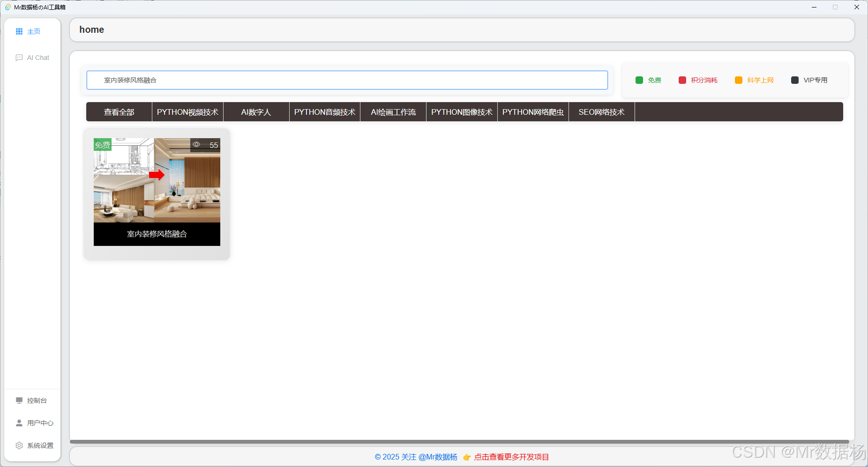This screenshot has width=868, height=467.
Task: Open 点击查看更多开发项目 footer link
Action: pyautogui.click(x=511, y=457)
